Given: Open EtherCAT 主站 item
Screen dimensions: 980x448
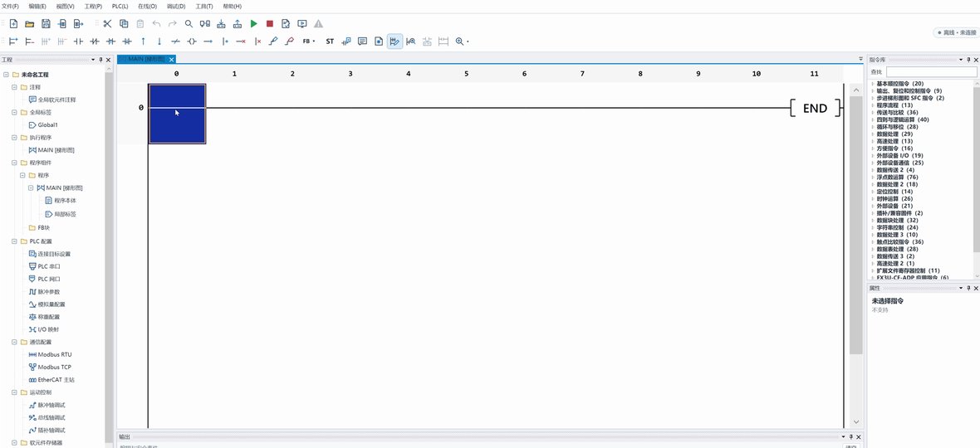Looking at the screenshot, I should [51, 379].
